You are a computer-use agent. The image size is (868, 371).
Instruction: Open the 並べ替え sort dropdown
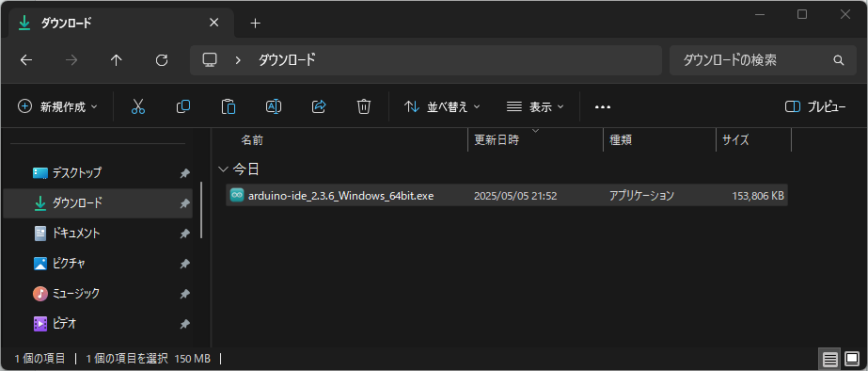[442, 106]
